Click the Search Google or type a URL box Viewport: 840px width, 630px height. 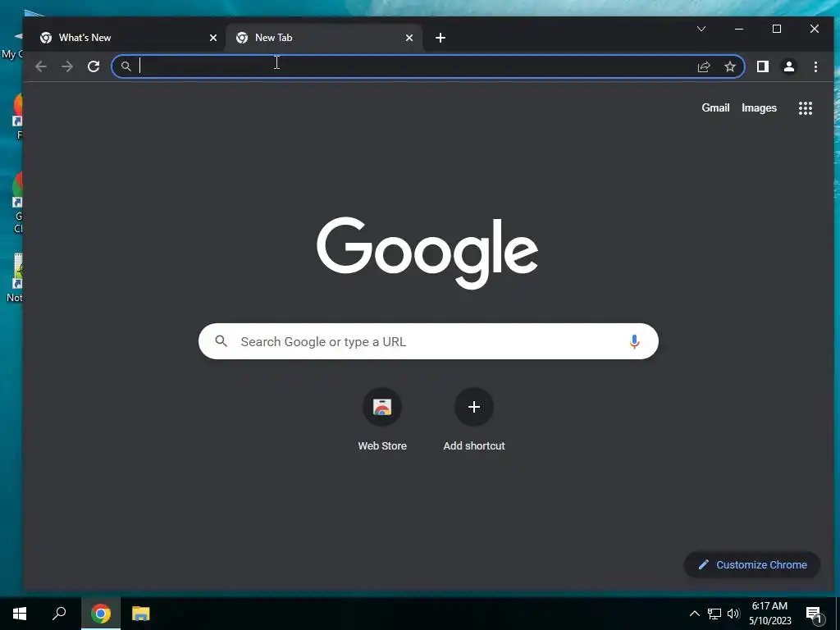click(428, 341)
